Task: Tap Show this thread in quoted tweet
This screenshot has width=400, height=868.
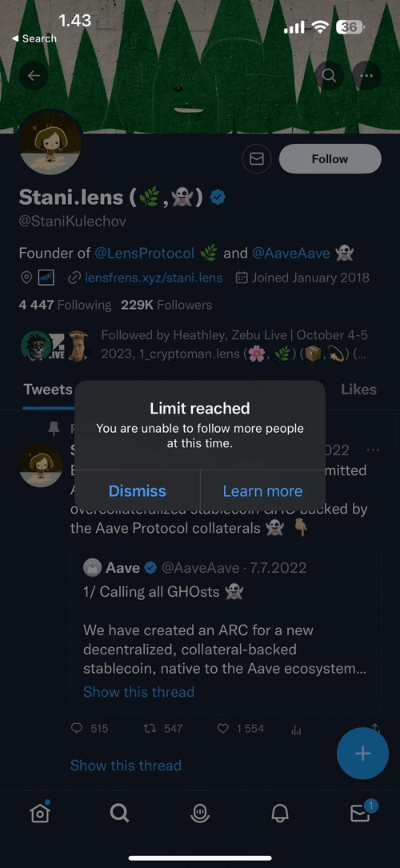Action: [x=139, y=692]
